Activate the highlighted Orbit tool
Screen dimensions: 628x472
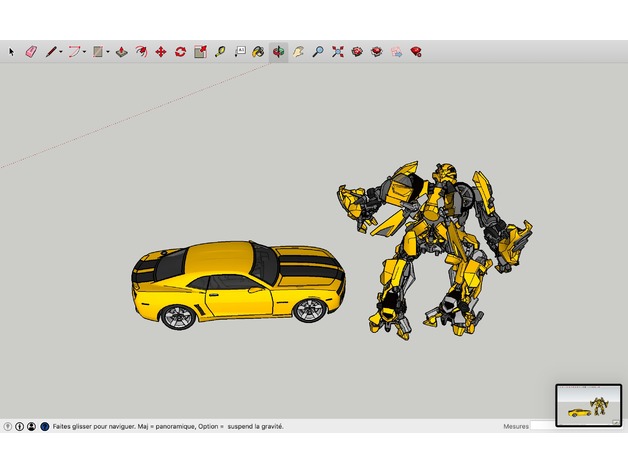[279, 52]
